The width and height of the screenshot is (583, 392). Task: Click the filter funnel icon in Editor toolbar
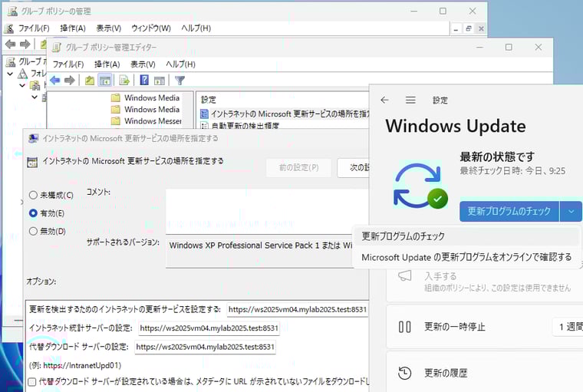pos(180,80)
